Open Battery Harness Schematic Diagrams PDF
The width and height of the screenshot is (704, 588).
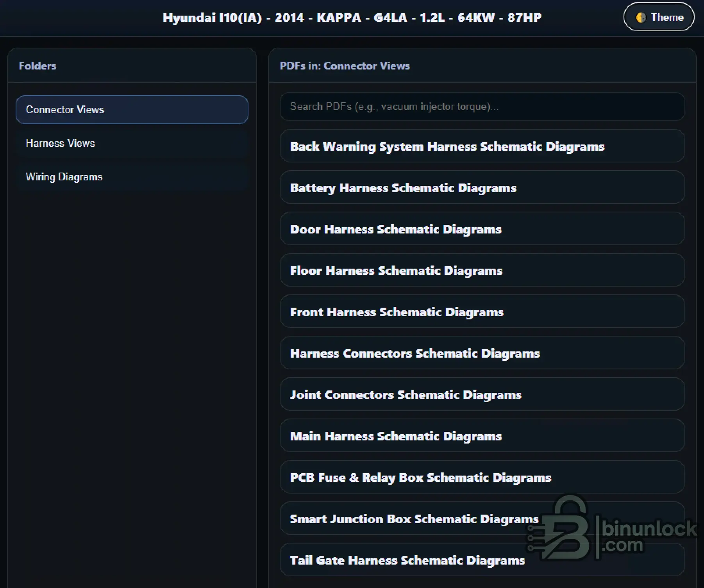point(482,187)
